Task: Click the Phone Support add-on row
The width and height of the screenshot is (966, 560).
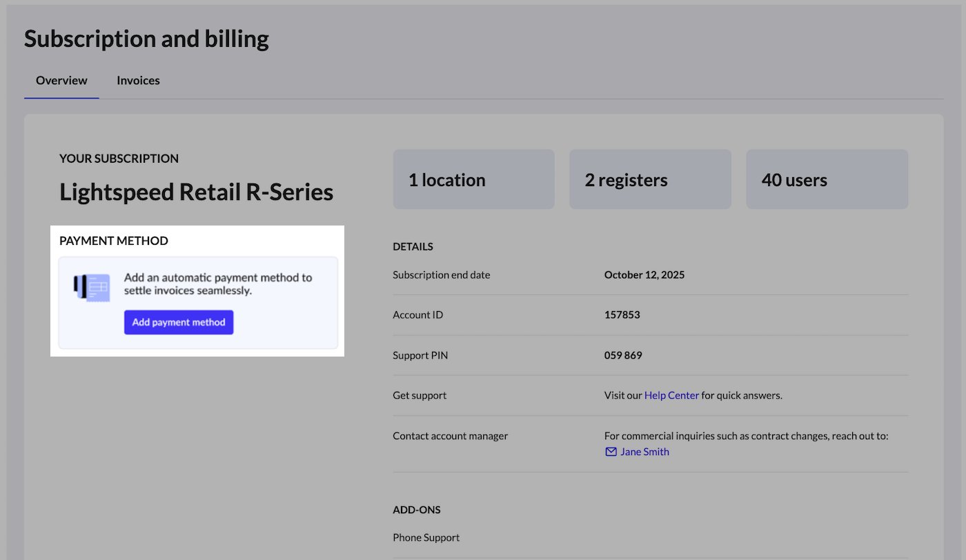Action: click(426, 537)
